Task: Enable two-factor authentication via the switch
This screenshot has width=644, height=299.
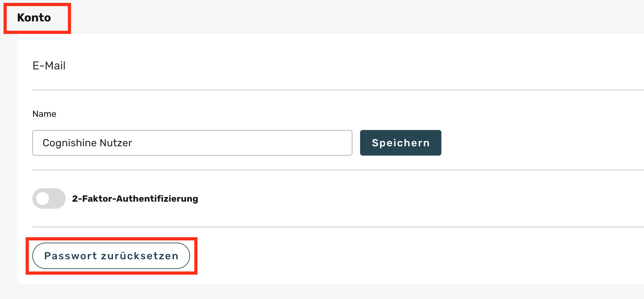Action: 49,198
